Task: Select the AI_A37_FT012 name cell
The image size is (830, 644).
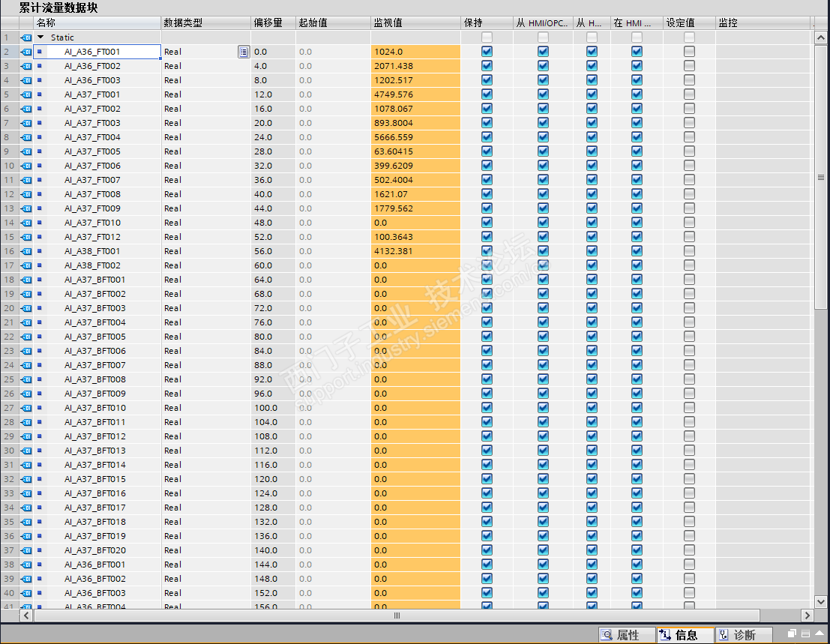Action: tap(97, 237)
